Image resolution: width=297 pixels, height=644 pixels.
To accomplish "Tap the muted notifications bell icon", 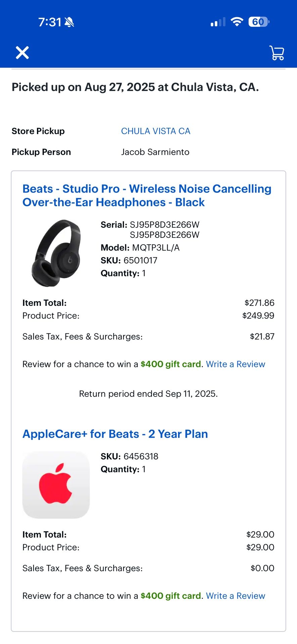I will click(70, 21).
